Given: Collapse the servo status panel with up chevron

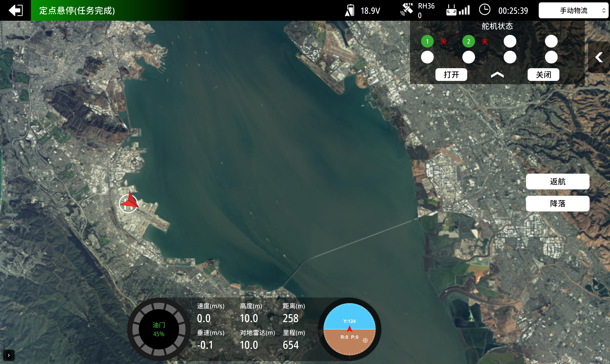Looking at the screenshot, I should [x=497, y=75].
